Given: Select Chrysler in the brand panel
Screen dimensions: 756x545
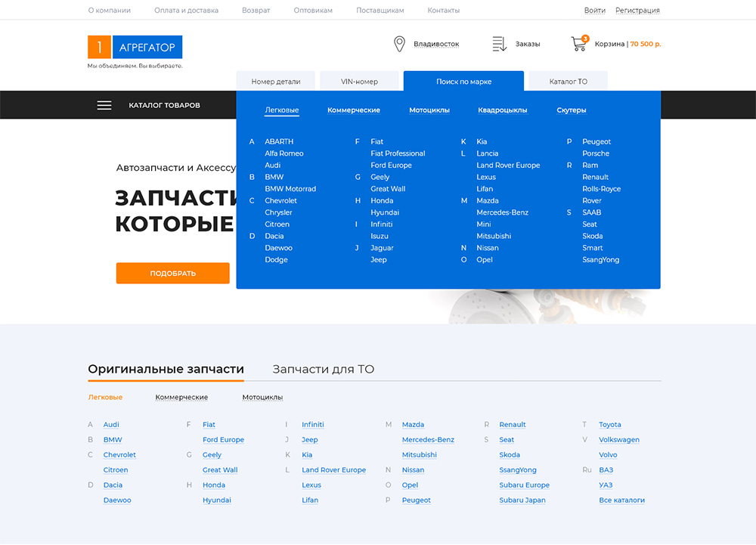Looking at the screenshot, I should (278, 212).
